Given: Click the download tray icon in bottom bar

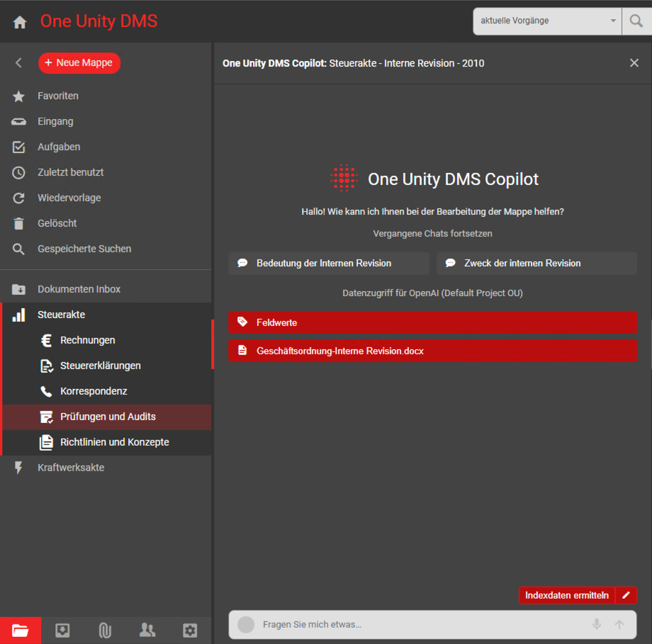Looking at the screenshot, I should [62, 631].
